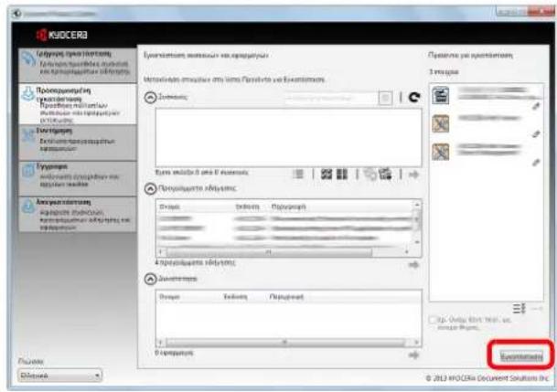This screenshot has width=557, height=392.
Task: Click the dimmed arrow icon beside remove-all
Action: tap(537, 309)
